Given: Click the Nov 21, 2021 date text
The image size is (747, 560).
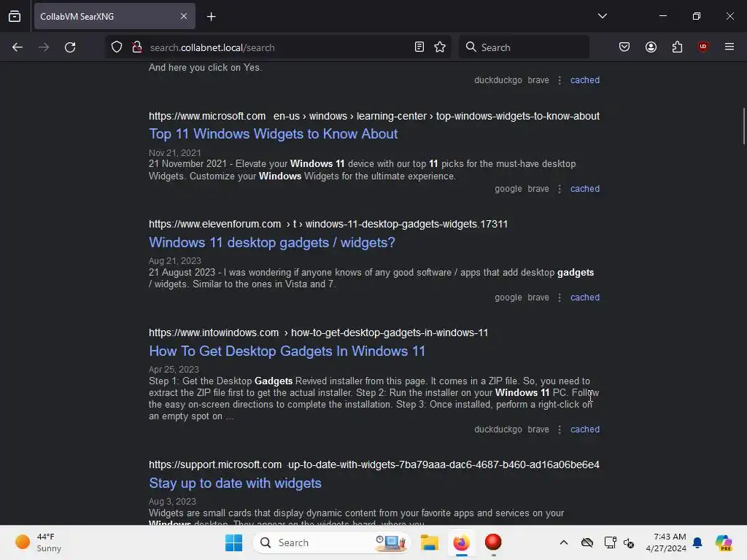Looking at the screenshot, I should point(175,153).
